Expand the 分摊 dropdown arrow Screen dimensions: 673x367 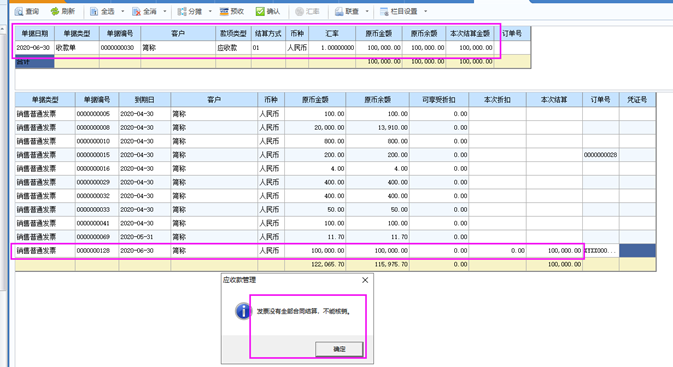(210, 12)
